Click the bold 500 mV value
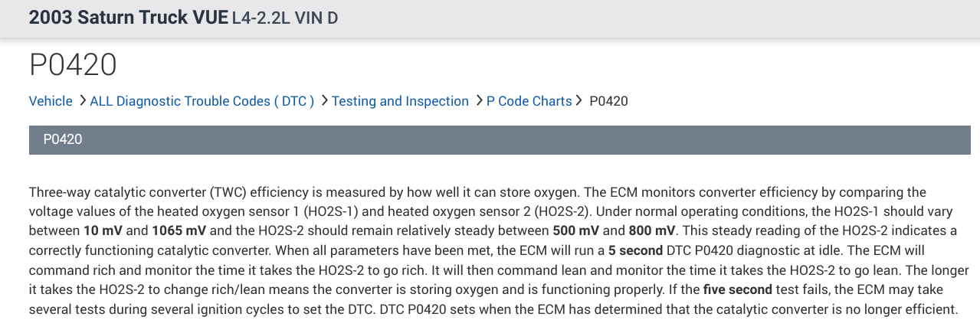Screen dimensions: 980x330 click(576, 230)
